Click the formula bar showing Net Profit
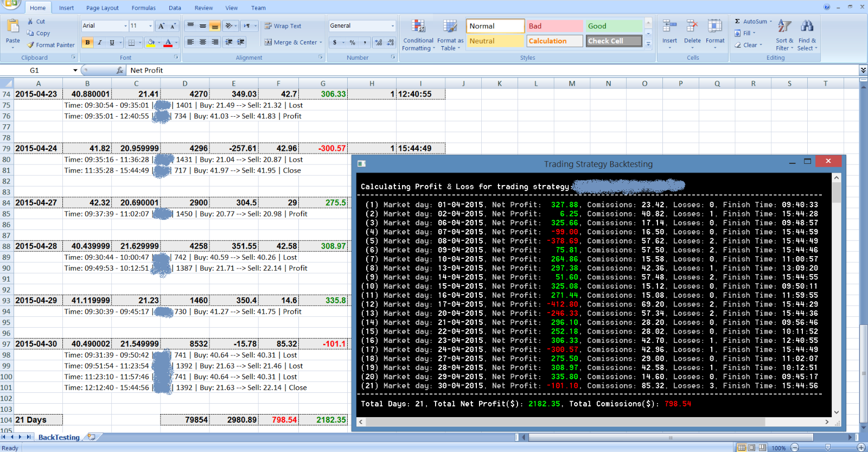The image size is (868, 452). point(494,71)
